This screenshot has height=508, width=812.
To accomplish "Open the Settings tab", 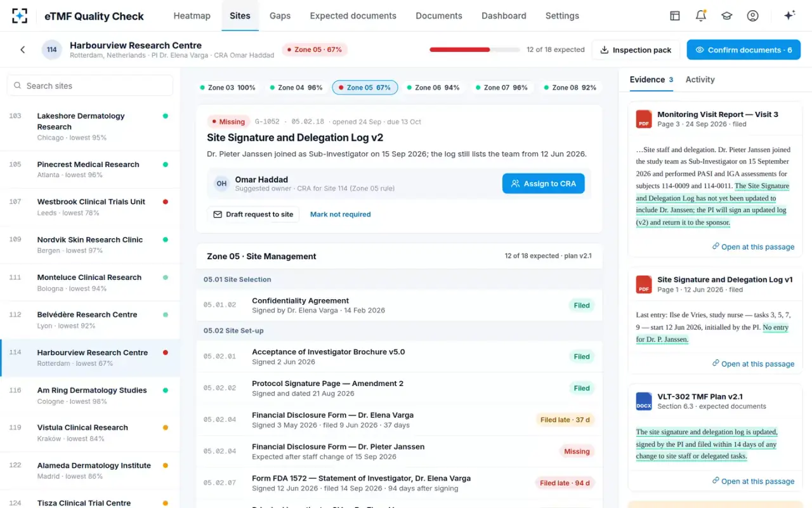I will [x=562, y=16].
